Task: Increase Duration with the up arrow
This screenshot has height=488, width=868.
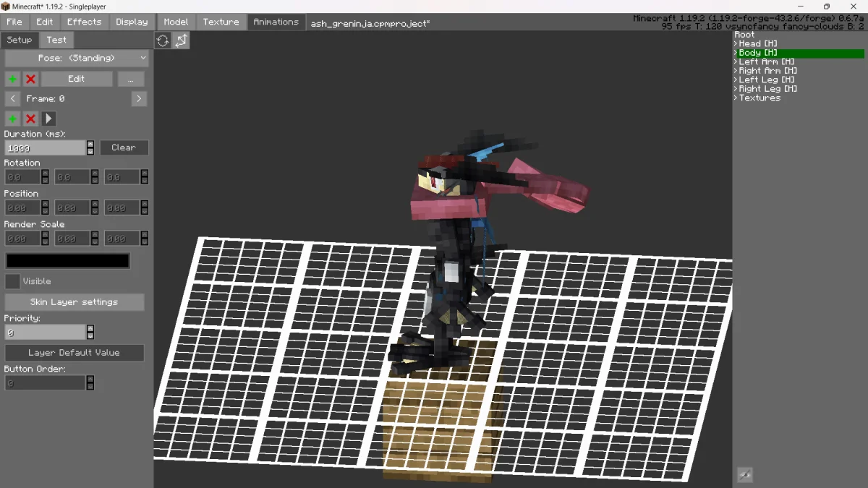Action: click(x=90, y=144)
